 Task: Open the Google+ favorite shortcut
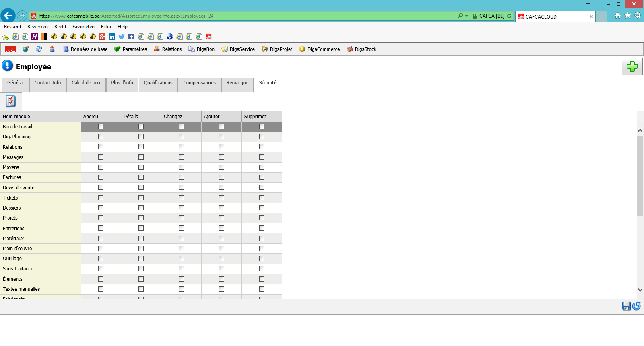pyautogui.click(x=102, y=37)
